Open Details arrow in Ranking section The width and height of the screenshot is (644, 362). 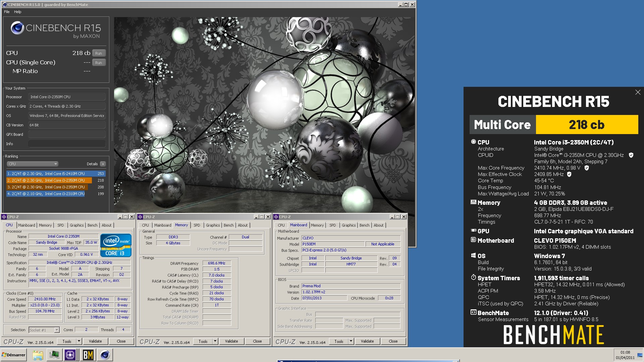point(103,164)
